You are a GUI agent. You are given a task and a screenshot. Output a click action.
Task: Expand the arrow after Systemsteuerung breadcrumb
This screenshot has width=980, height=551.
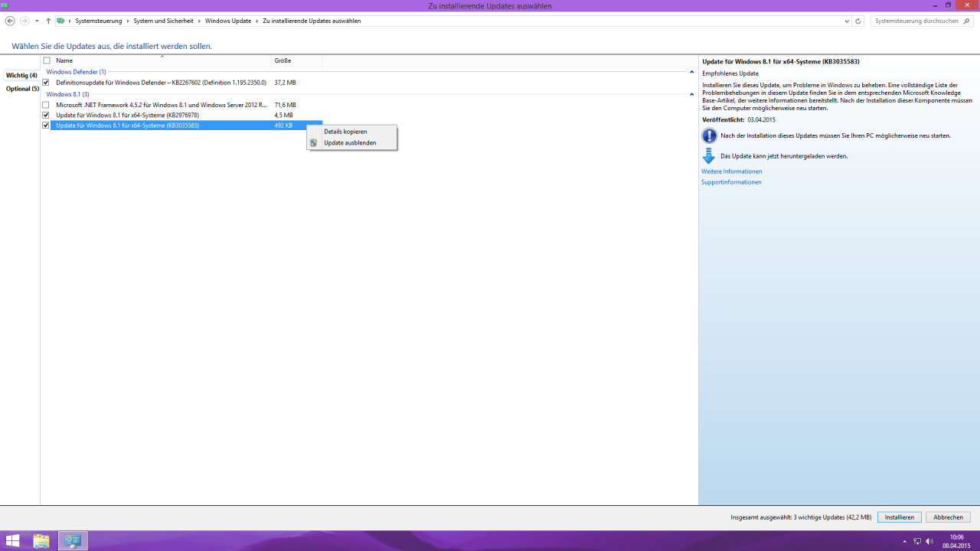(128, 21)
